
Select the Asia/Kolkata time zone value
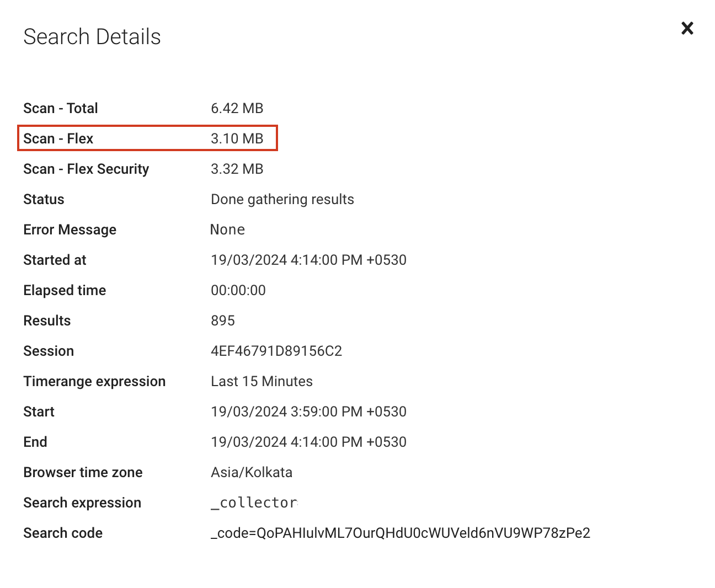[x=252, y=472]
